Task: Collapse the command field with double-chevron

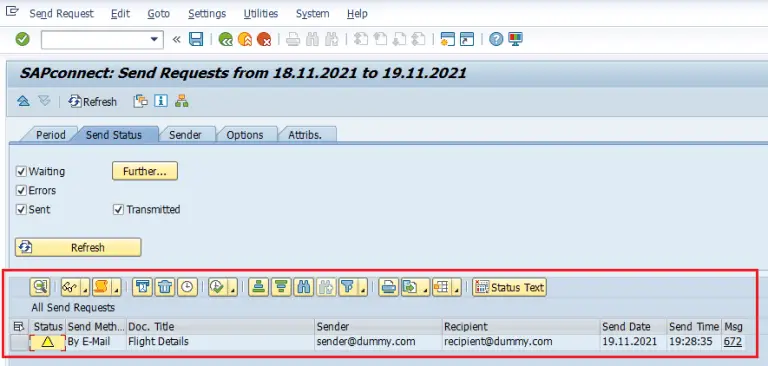Action: (177, 39)
